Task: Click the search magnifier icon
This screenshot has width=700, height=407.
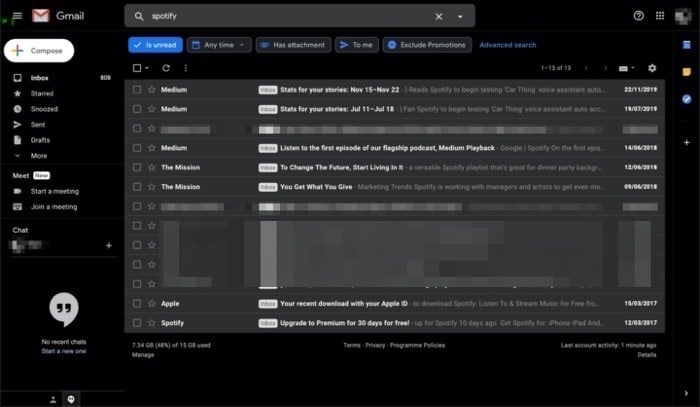Action: coord(139,17)
